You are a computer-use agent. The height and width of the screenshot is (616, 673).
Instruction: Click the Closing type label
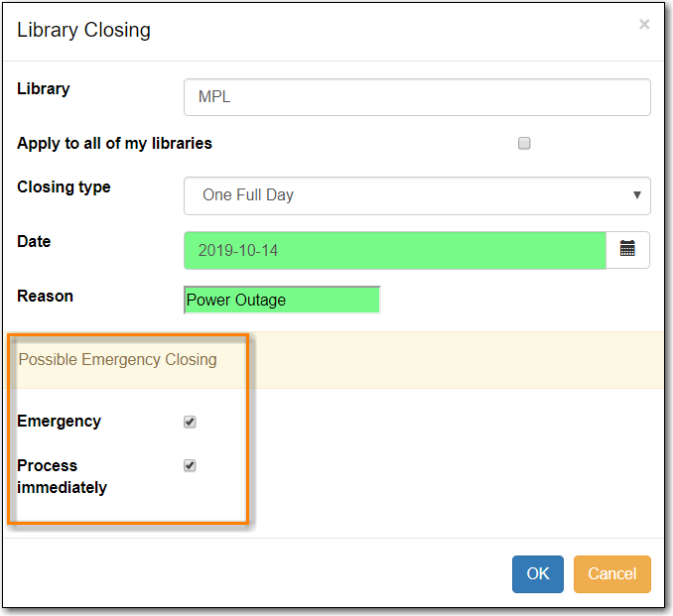(x=64, y=186)
